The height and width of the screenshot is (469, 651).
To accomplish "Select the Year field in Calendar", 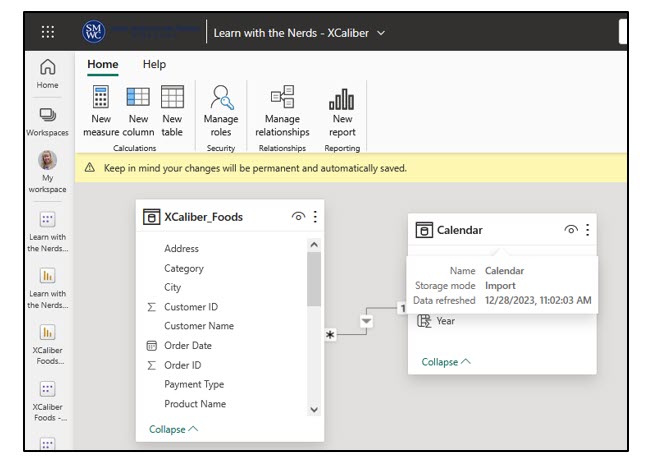I will [445, 321].
